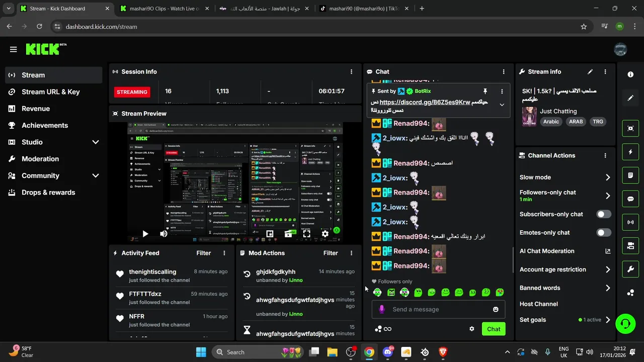
Task: Enter fullscreen in the stream preview player
Action: point(306,234)
